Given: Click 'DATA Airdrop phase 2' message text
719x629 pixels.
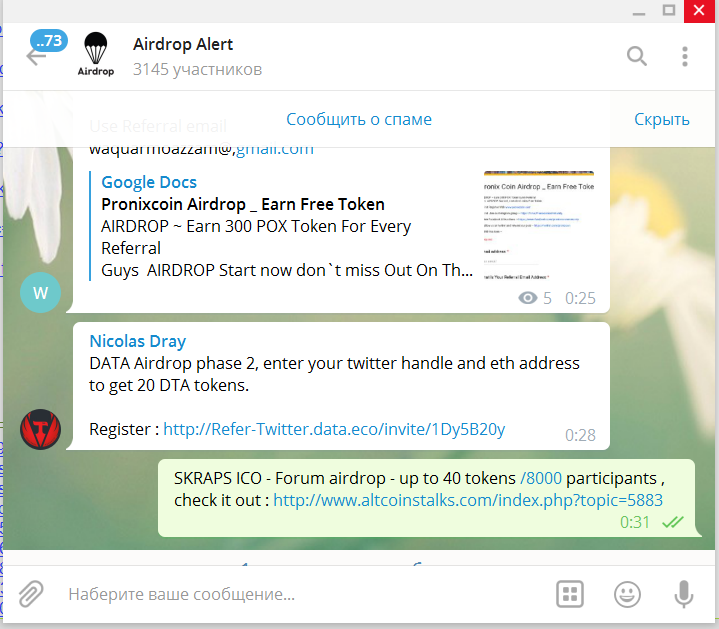Looking at the screenshot, I should pos(334,374).
